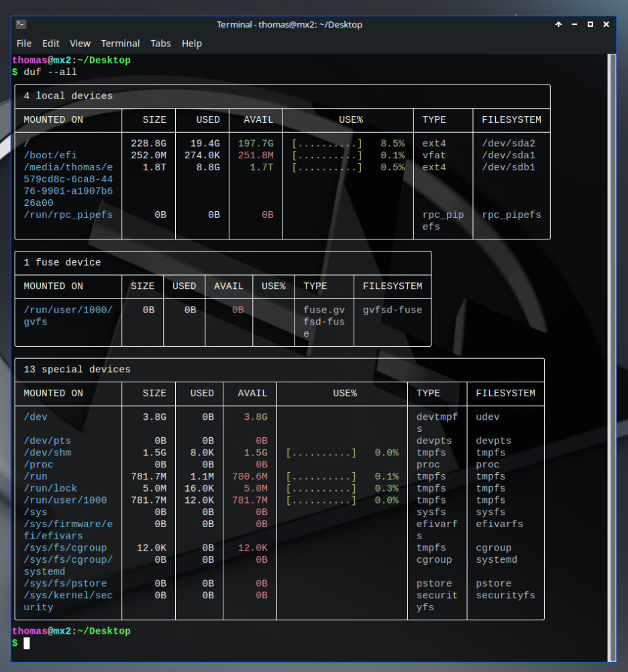Open the Edit menu
The width and height of the screenshot is (628, 672).
click(x=51, y=44)
